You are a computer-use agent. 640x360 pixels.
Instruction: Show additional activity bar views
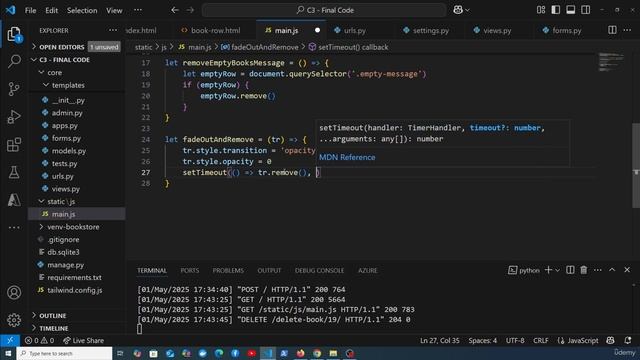tap(14, 227)
